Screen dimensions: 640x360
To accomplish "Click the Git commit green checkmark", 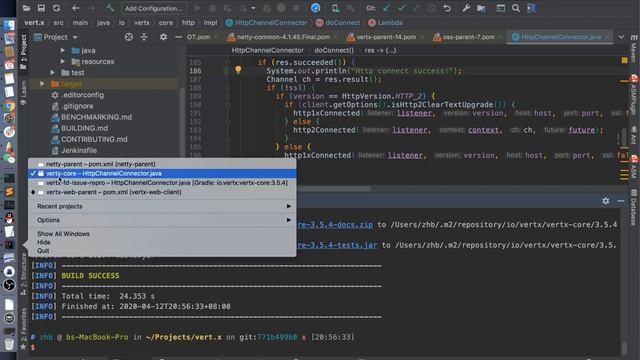I will point(402,8).
